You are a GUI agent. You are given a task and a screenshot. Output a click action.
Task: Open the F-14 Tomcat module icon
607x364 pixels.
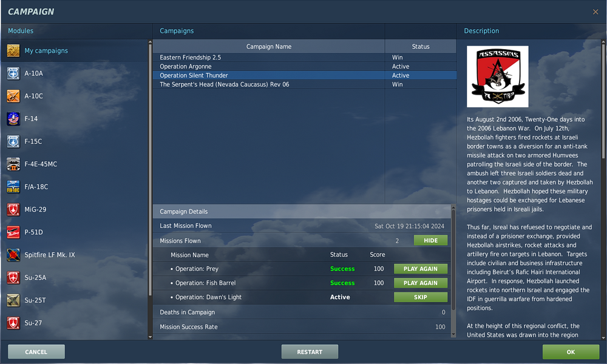click(x=13, y=119)
